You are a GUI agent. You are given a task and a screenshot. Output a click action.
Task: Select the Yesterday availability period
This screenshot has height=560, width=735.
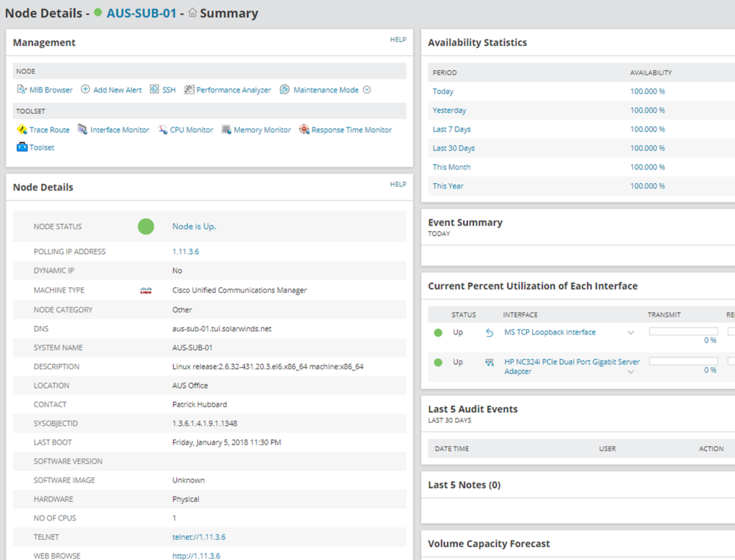pyautogui.click(x=449, y=111)
